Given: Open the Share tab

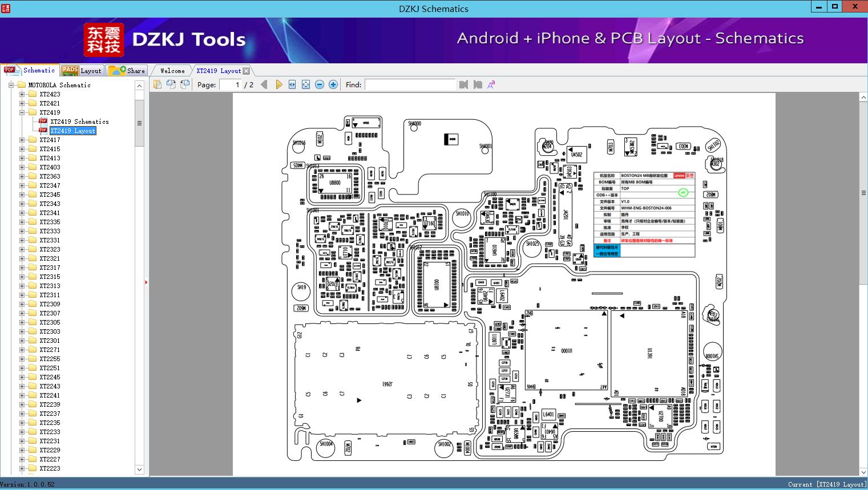Looking at the screenshot, I should (x=127, y=71).
